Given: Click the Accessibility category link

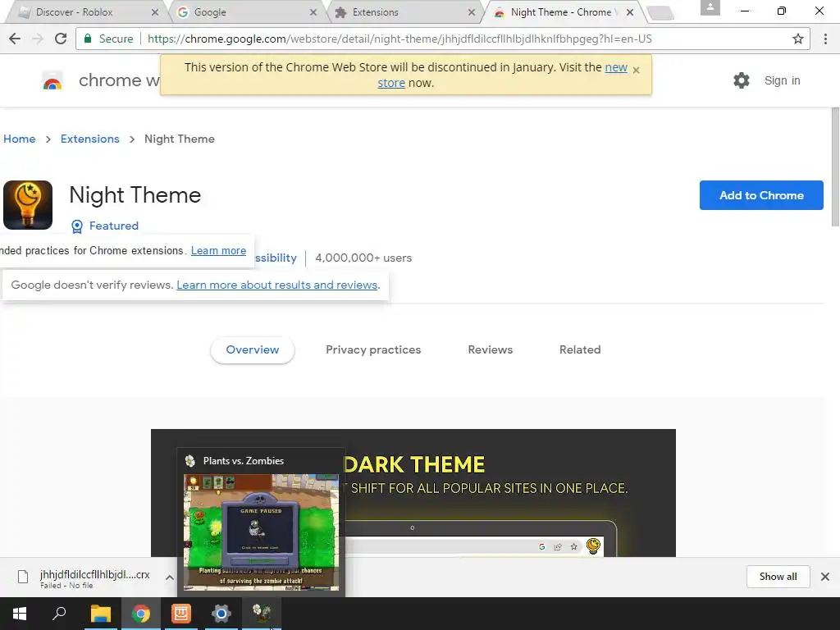Looking at the screenshot, I should click(x=276, y=258).
